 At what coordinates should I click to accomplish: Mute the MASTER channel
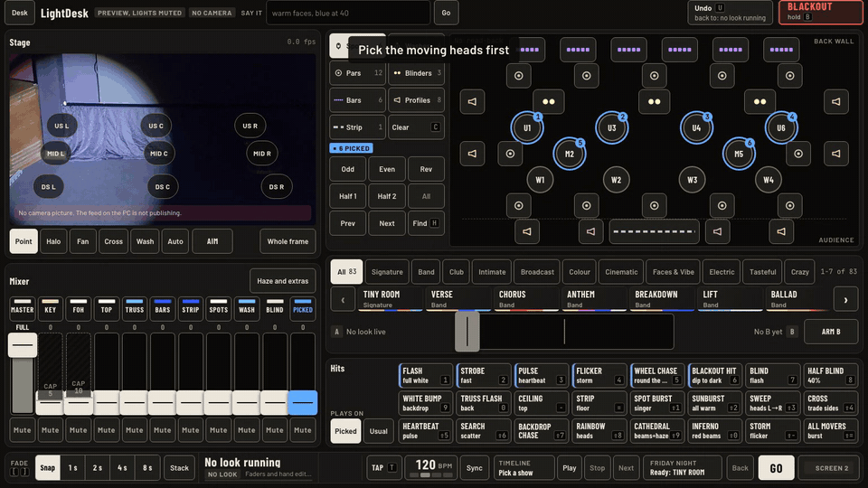[x=22, y=430]
